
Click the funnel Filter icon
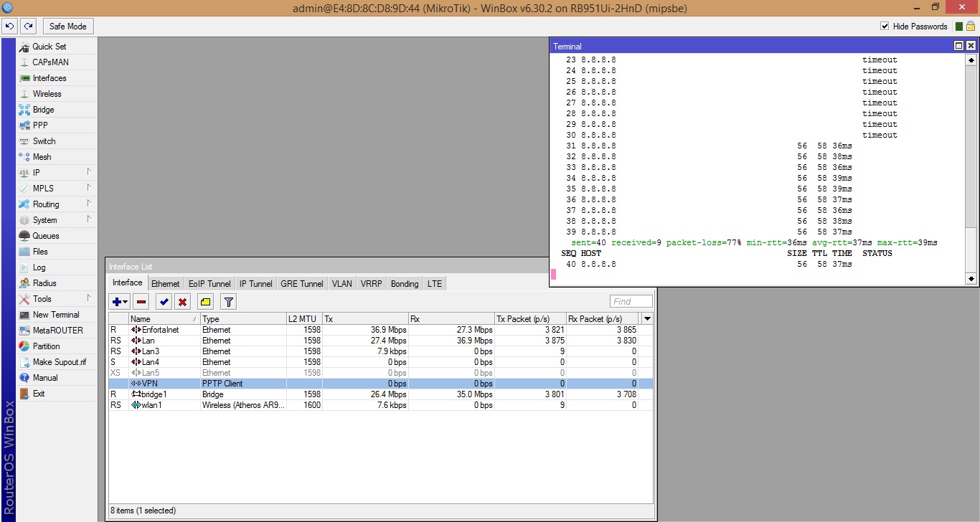(x=228, y=302)
